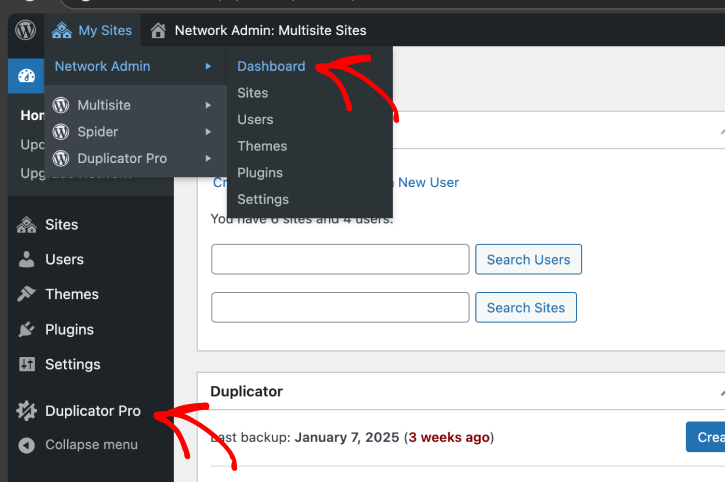Click the New User link
725x483 pixels.
428,183
